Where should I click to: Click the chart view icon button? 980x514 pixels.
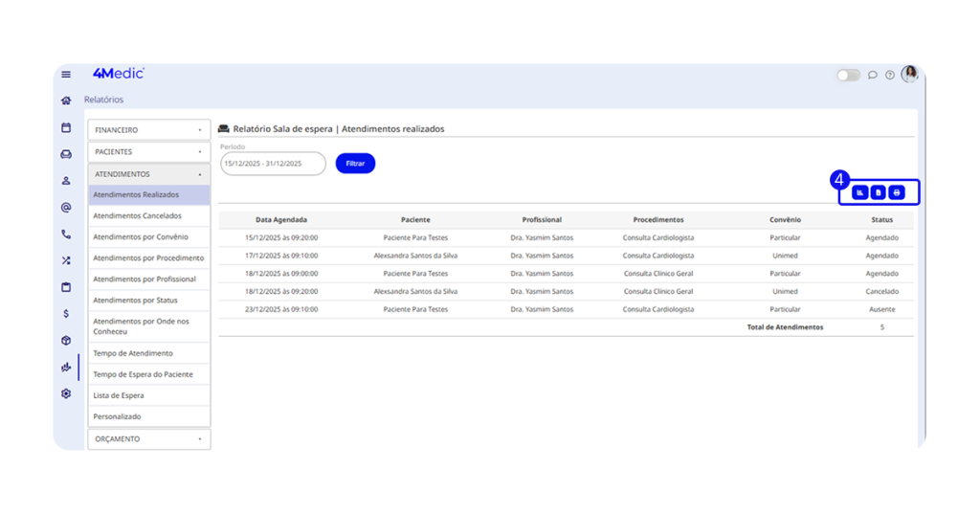(x=860, y=192)
